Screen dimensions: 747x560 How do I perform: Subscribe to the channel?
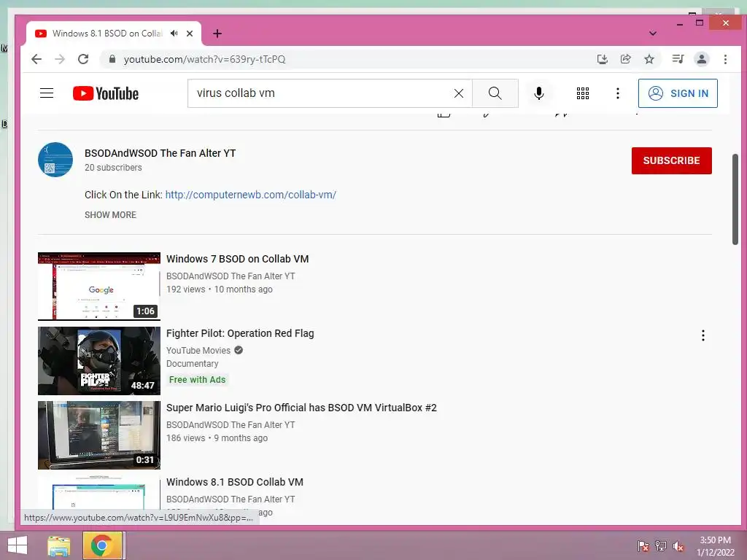click(671, 160)
